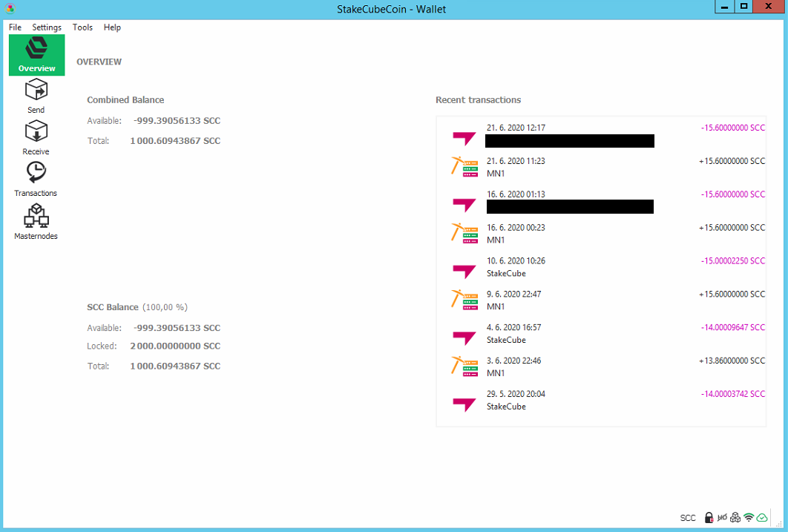This screenshot has width=788, height=532.
Task: Select the -14.00003742 SCC transaction amount
Action: (732, 394)
